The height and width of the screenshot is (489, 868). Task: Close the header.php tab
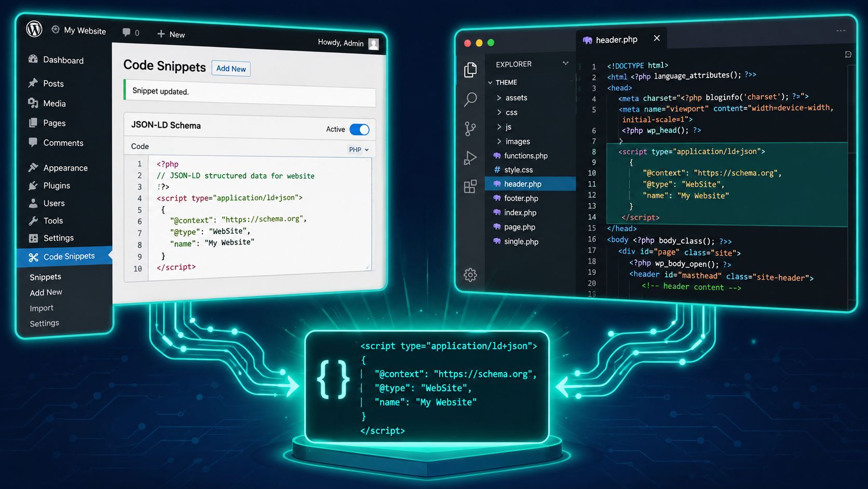point(657,38)
